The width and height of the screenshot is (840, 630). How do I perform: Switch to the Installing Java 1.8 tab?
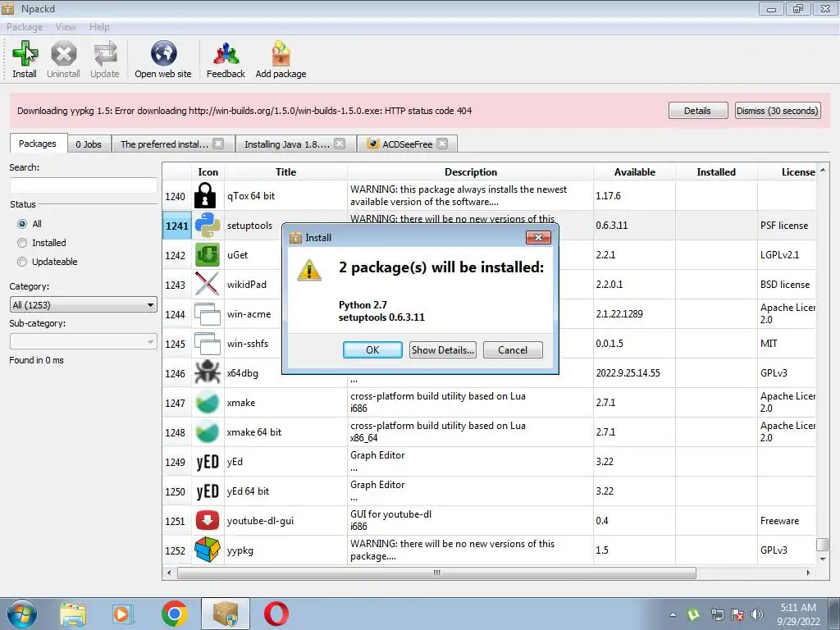click(x=286, y=144)
